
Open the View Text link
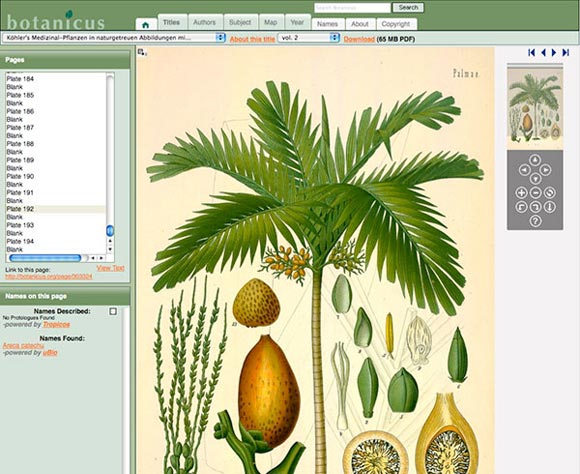[x=111, y=268]
